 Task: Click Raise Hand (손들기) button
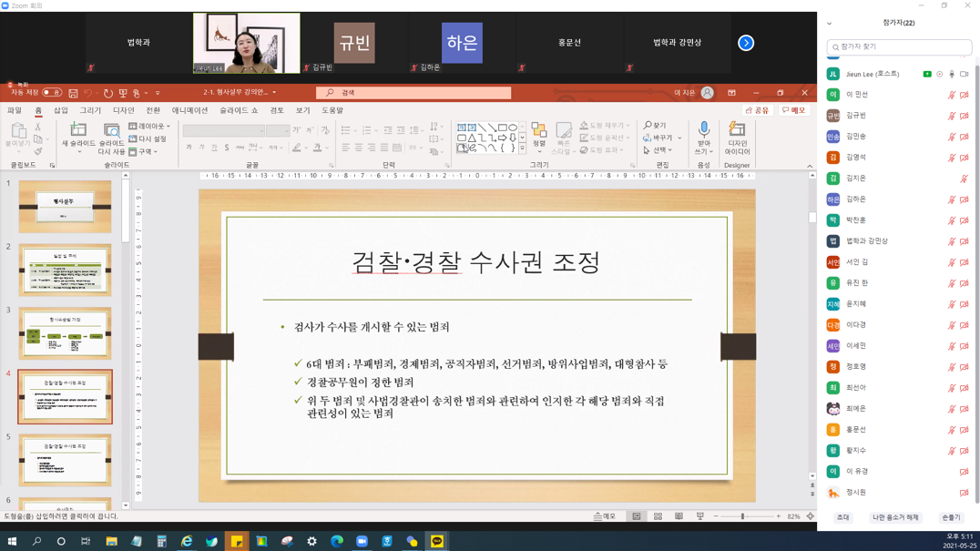pyautogui.click(x=951, y=517)
